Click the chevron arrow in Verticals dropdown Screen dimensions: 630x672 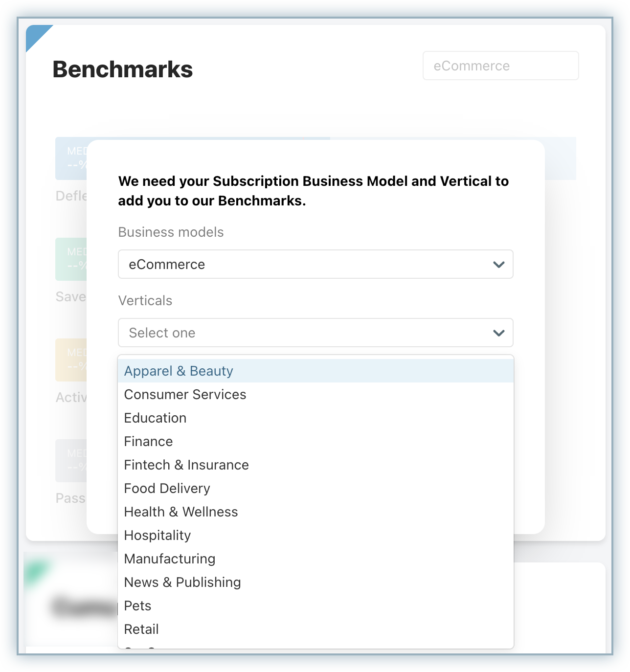pyautogui.click(x=498, y=333)
